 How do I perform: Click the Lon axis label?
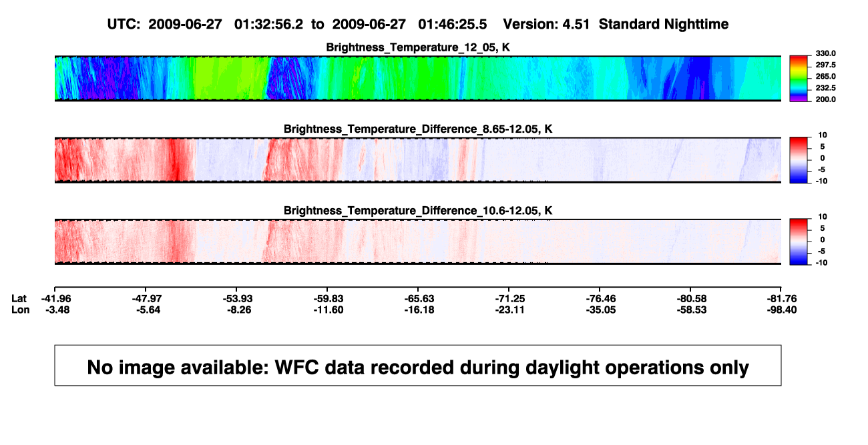(x=20, y=310)
